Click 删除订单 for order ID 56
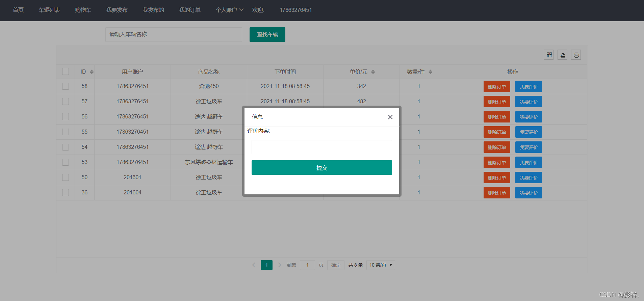This screenshot has width=644, height=301. (497, 117)
